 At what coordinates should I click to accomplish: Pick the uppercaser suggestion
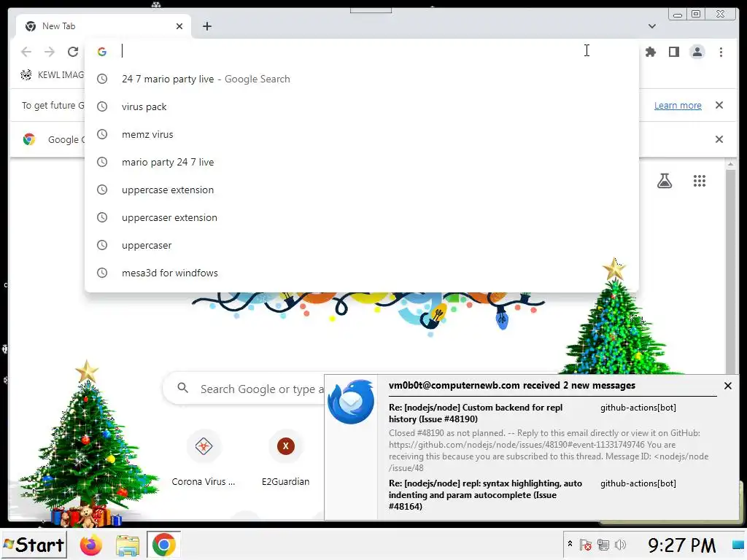[362, 245]
